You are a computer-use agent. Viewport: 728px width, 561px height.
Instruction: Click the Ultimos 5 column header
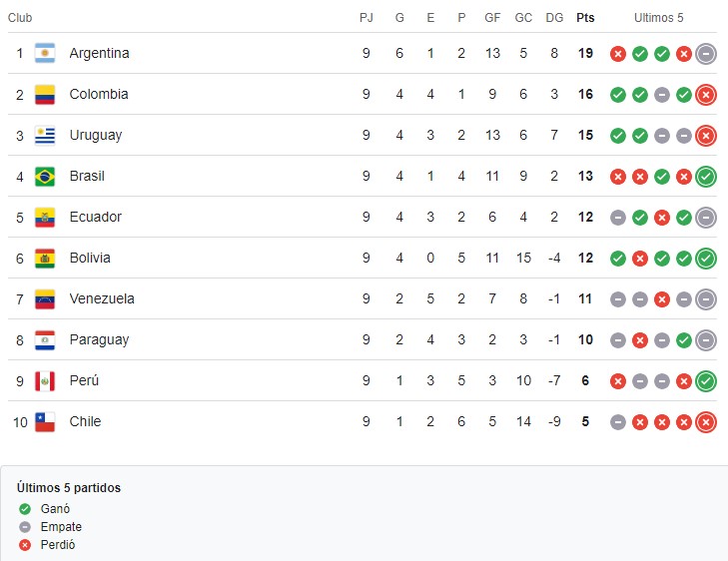point(659,17)
